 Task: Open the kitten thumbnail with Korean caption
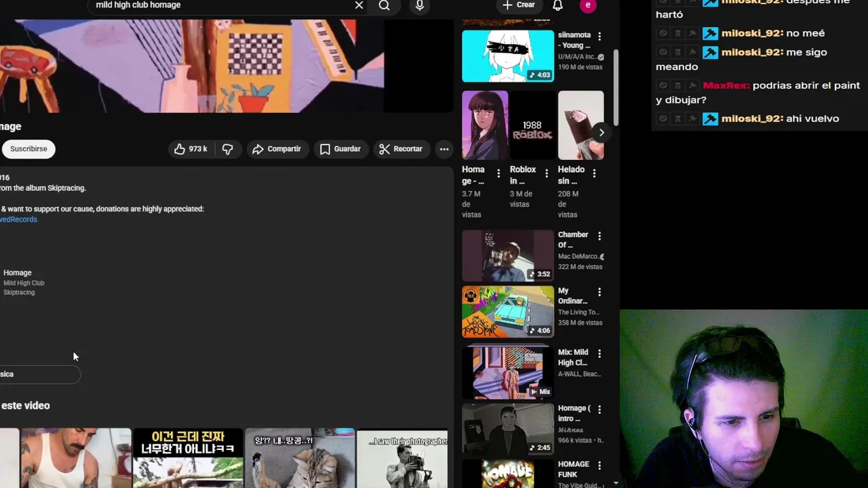pos(300,458)
